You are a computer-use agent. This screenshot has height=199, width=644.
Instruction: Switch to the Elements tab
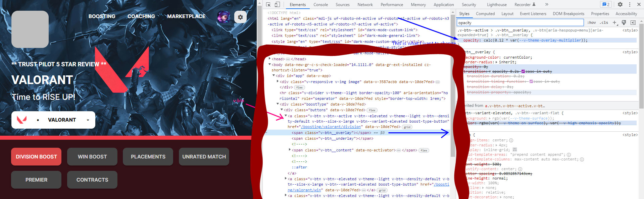point(298,5)
